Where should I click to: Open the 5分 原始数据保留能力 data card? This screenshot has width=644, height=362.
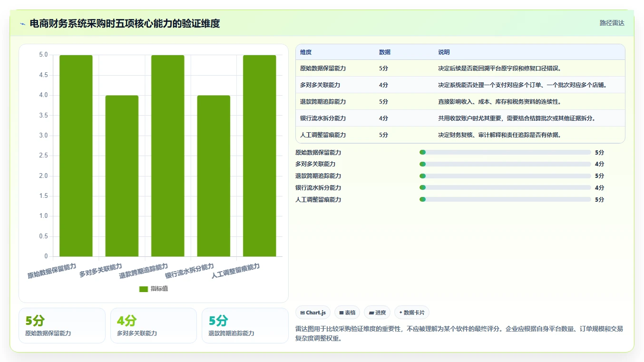tap(62, 325)
